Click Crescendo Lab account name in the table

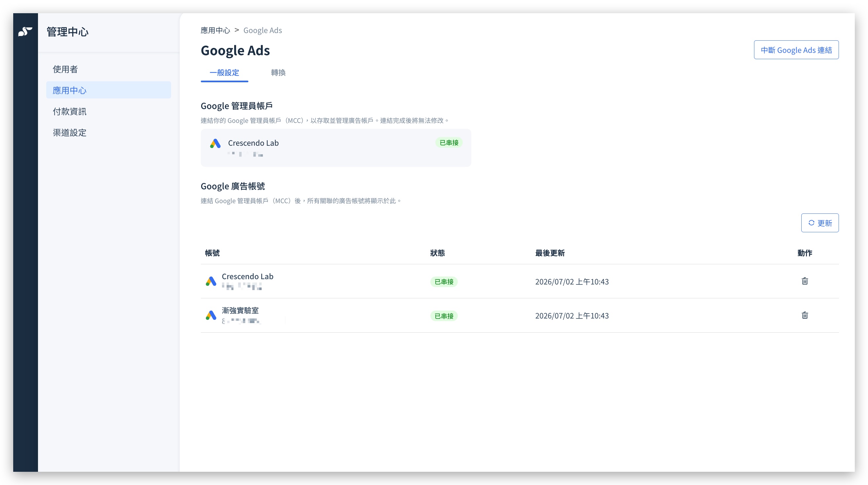[248, 277]
